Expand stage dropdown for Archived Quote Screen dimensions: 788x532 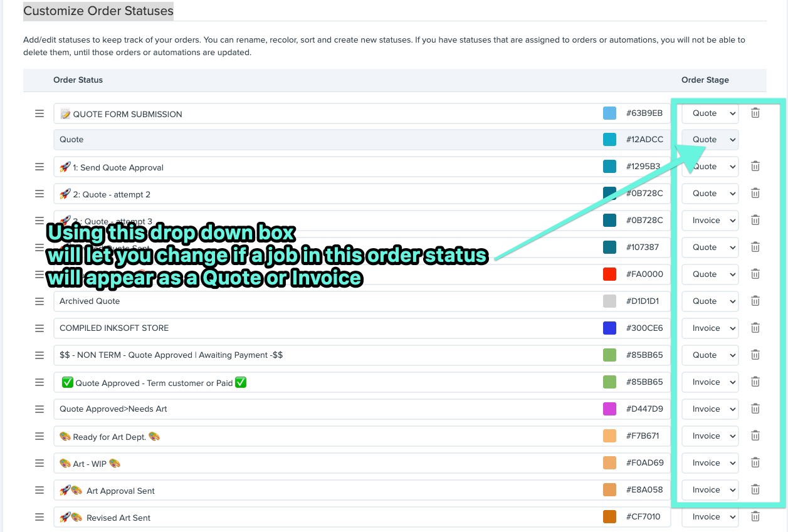pyautogui.click(x=710, y=301)
